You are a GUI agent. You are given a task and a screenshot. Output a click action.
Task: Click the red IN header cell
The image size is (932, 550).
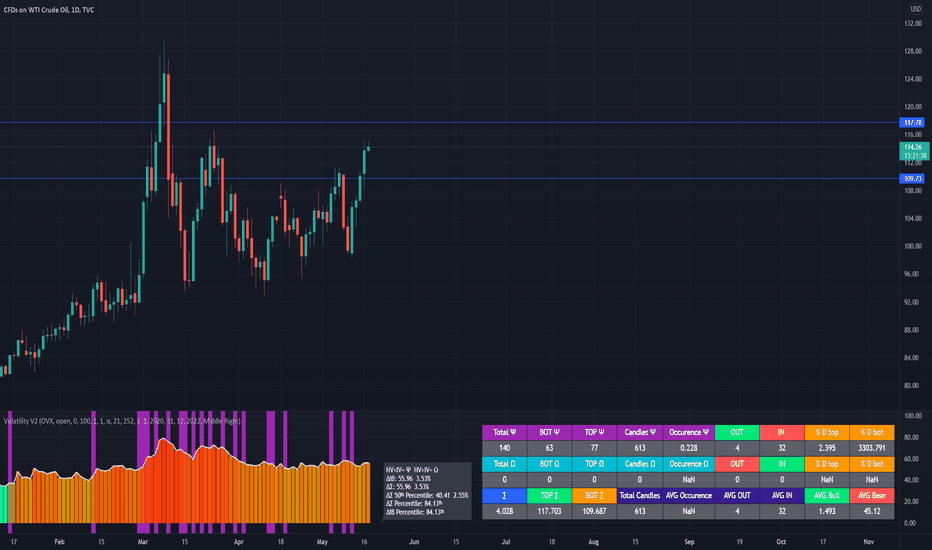[x=782, y=432]
